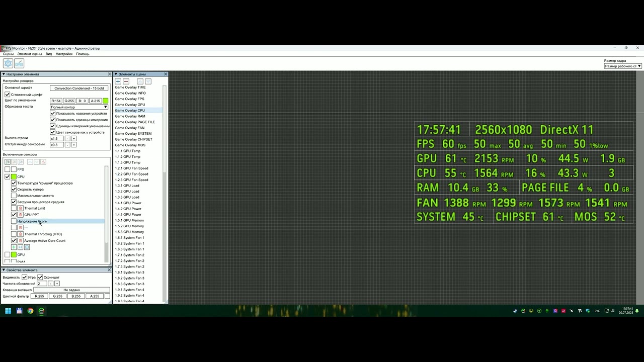The image size is (644, 362).
Task: Select Game Overlay GPU in scene elements
Action: 130,105
